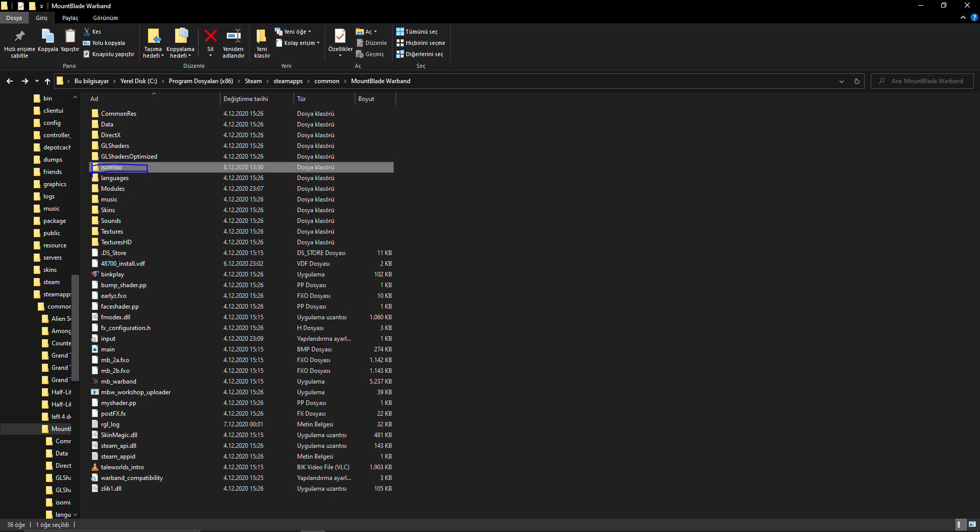Switch to the Görünüm ribbon tab
The height and width of the screenshot is (532, 980).
(x=106, y=18)
